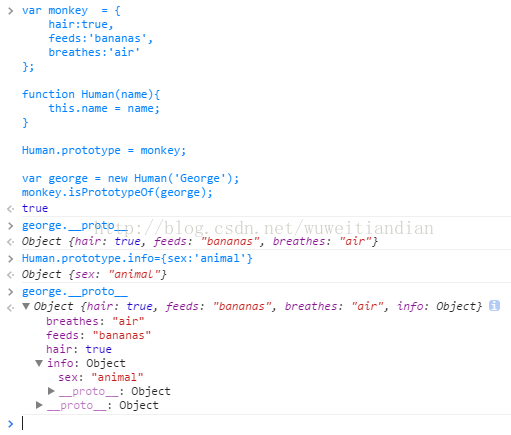
Task: Click the blue prompt chevron at bottom
Action: coord(11,424)
